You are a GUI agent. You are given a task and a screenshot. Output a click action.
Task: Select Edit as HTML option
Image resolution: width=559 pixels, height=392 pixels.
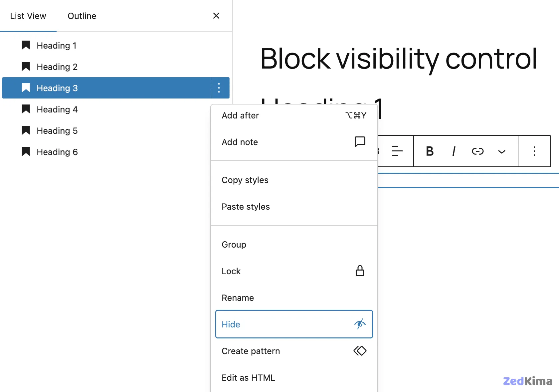click(x=248, y=378)
